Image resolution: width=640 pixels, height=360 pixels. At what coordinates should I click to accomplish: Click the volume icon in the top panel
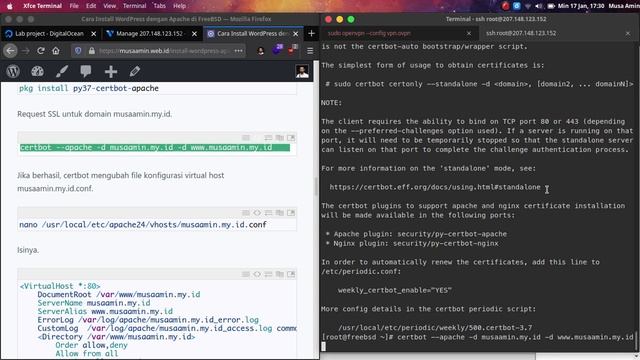coord(539,6)
